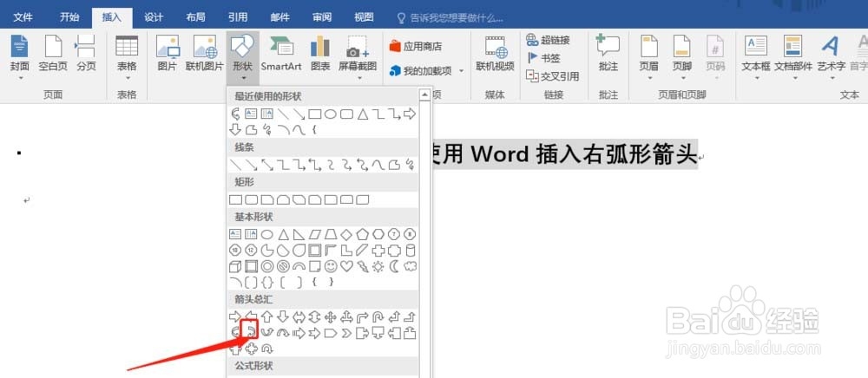Image resolution: width=868 pixels, height=378 pixels.
Task: Open the 文件 File tab
Action: click(x=23, y=17)
